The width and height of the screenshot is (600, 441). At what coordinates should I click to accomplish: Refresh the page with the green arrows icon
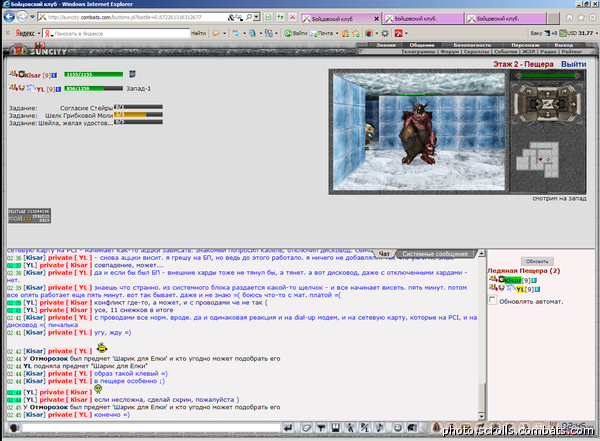click(x=280, y=17)
